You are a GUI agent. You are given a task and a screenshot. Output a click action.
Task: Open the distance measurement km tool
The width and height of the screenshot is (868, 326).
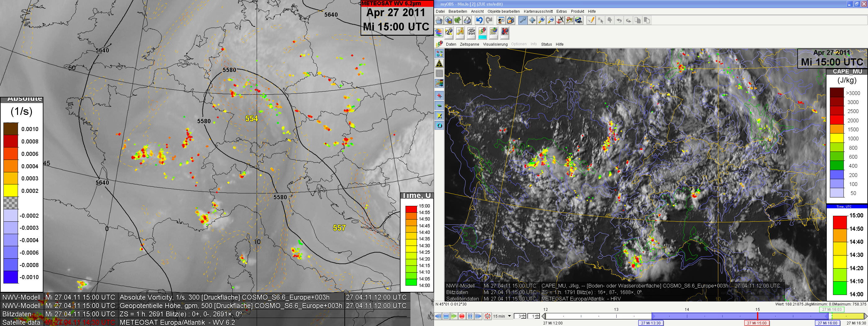tap(578, 20)
